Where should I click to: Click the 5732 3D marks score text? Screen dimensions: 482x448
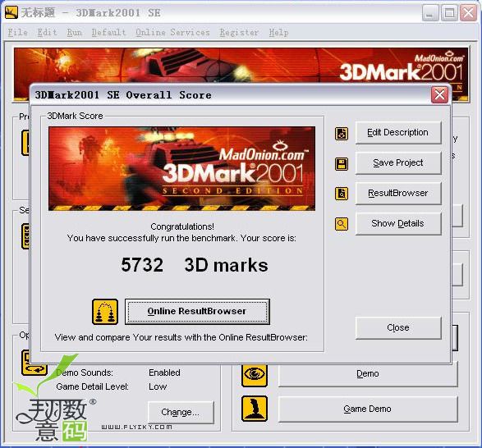point(195,265)
